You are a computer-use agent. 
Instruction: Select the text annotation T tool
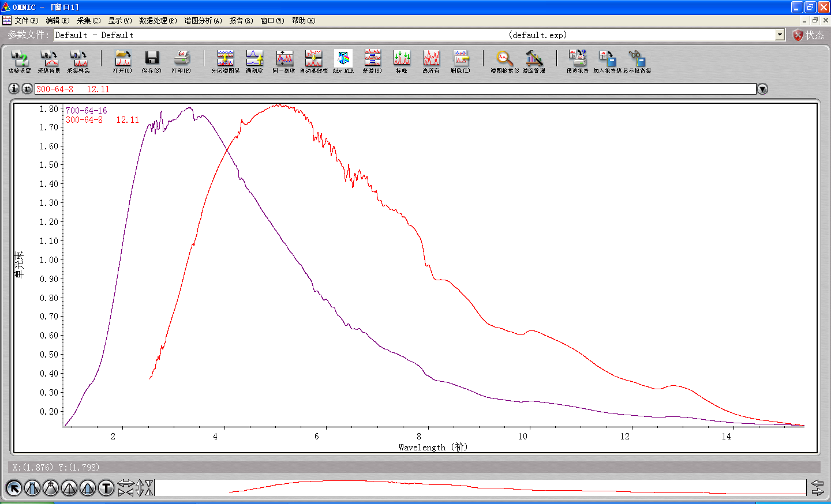106,488
